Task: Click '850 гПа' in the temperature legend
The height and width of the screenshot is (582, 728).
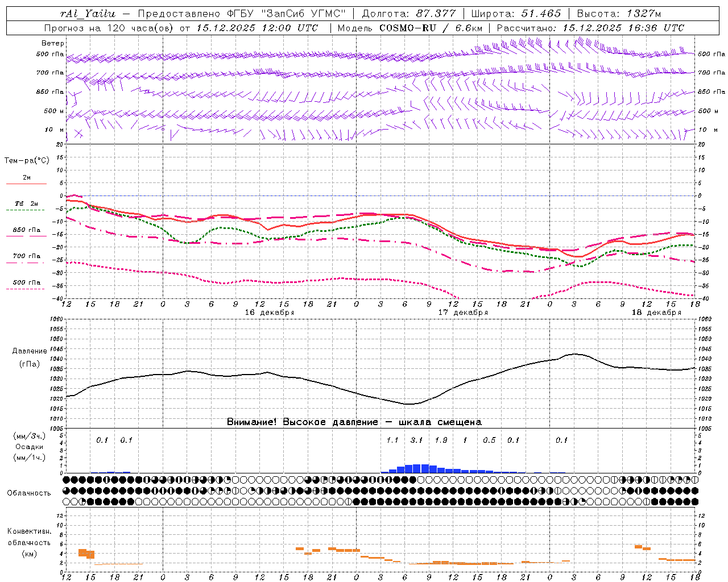Action: point(27,230)
